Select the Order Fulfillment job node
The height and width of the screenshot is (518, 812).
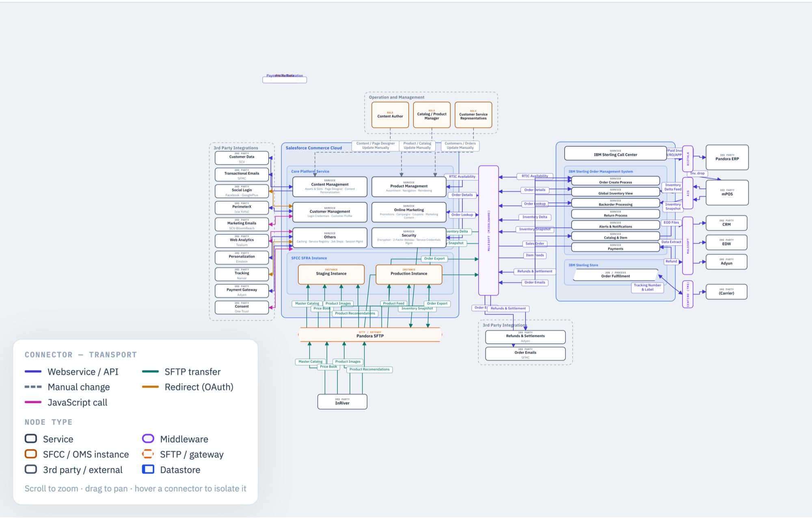pos(615,275)
